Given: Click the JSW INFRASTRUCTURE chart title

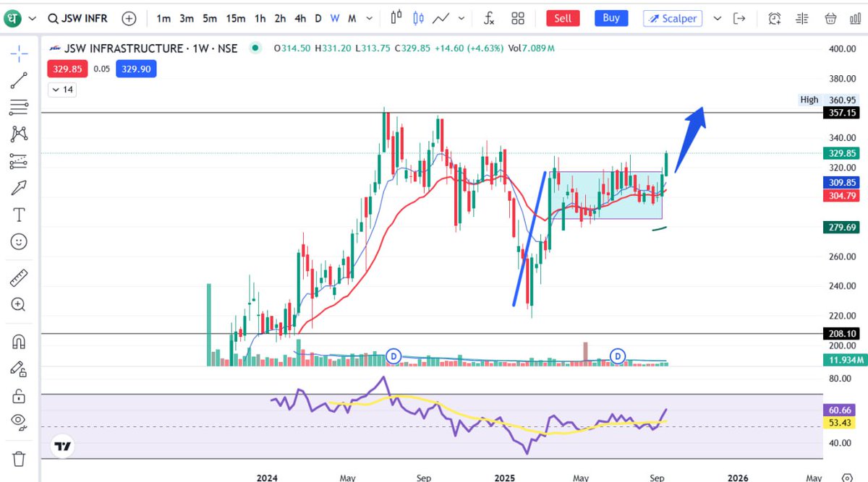Looking at the screenshot, I should [150, 48].
